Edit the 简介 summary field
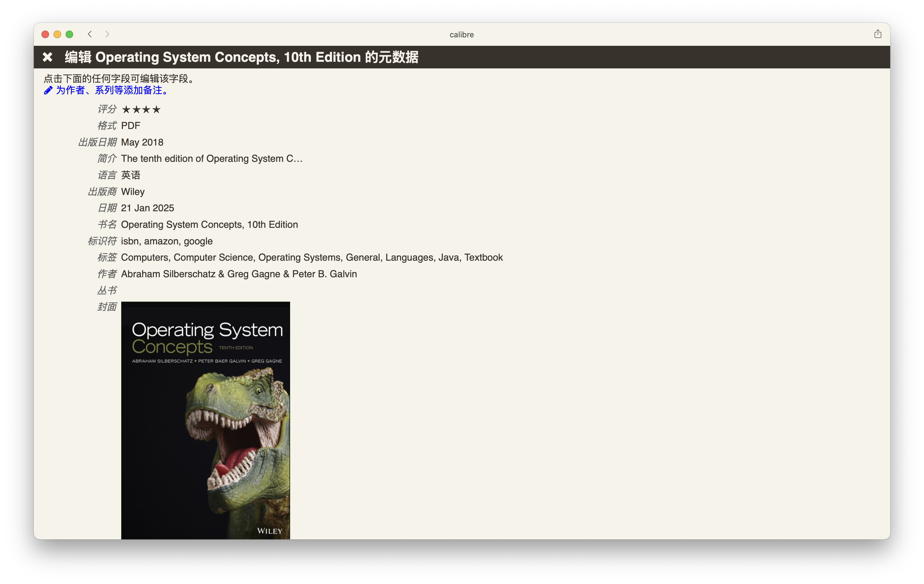 point(211,159)
